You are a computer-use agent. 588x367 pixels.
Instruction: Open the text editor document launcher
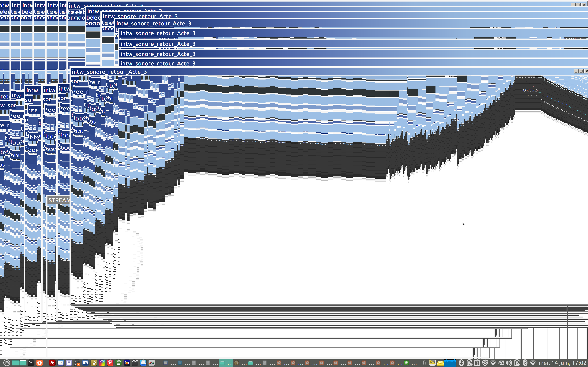click(x=69, y=363)
